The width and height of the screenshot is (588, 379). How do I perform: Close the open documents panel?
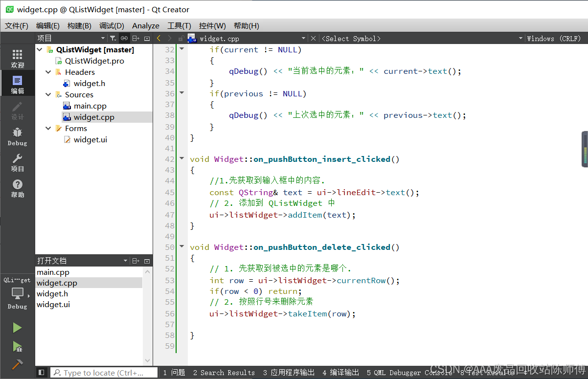pos(147,261)
